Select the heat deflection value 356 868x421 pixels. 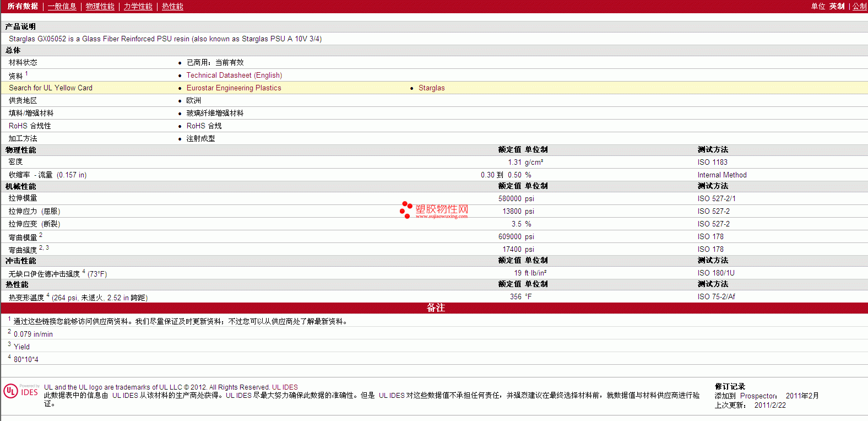[x=516, y=297]
